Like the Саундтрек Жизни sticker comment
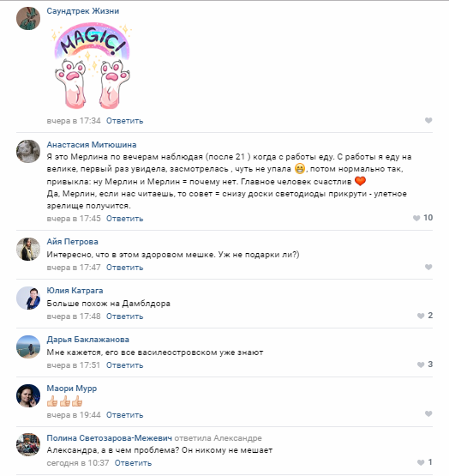This screenshot has width=449, height=476. 428,121
